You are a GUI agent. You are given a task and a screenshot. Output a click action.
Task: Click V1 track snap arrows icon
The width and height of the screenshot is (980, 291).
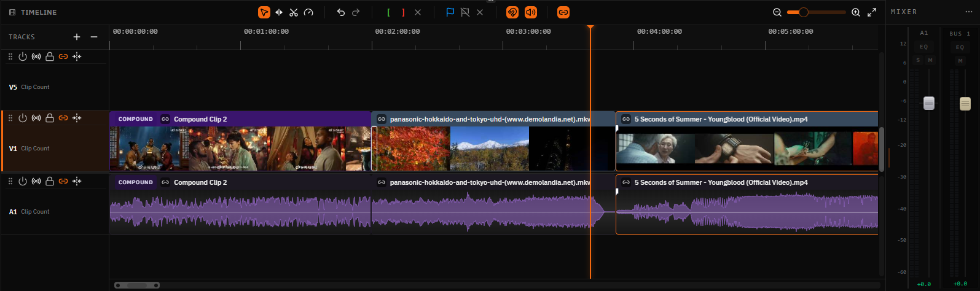pyautogui.click(x=77, y=118)
